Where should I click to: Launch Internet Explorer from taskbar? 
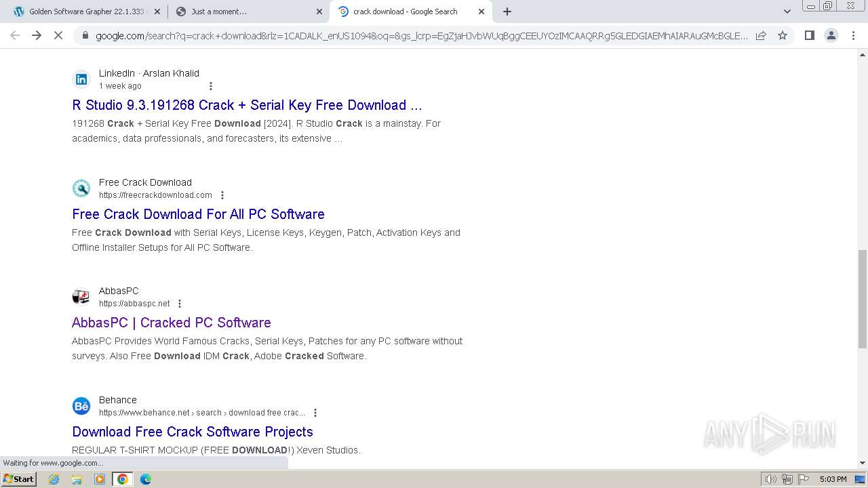tap(54, 479)
